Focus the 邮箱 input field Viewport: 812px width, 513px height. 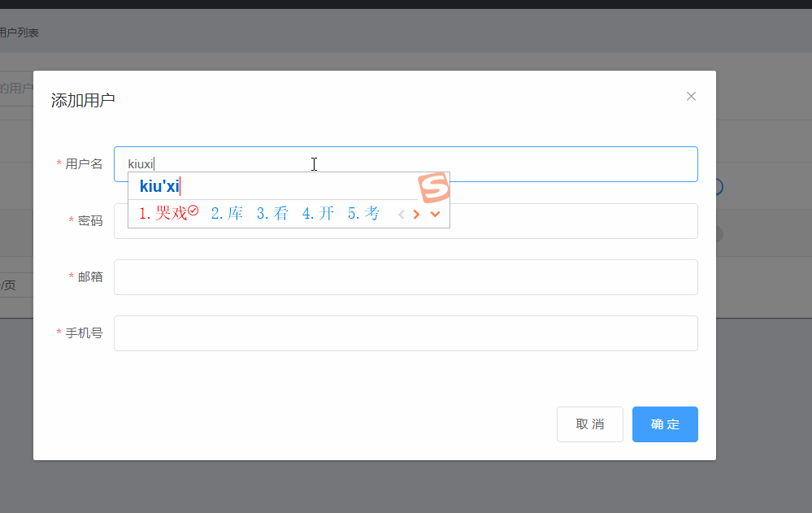tap(406, 277)
